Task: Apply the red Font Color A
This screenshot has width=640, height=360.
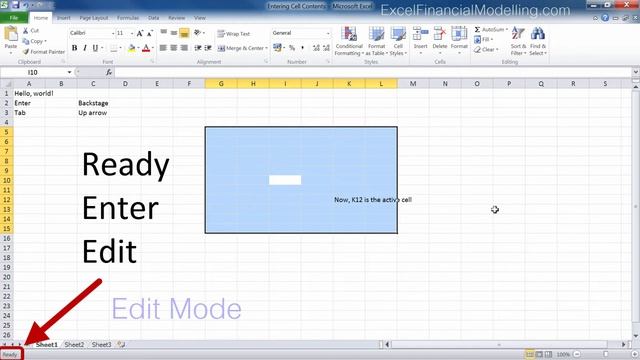Action: (146, 48)
